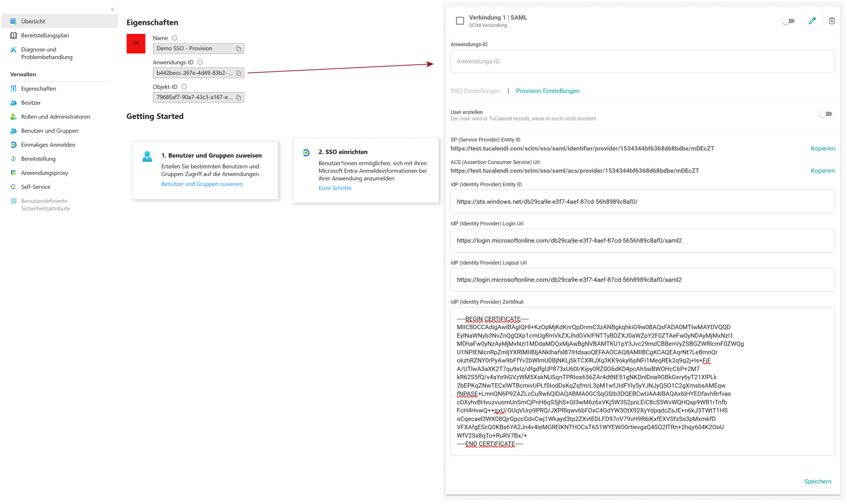847x504 pixels.
Task: Copy the Objekt-ID value
Action: [239, 97]
